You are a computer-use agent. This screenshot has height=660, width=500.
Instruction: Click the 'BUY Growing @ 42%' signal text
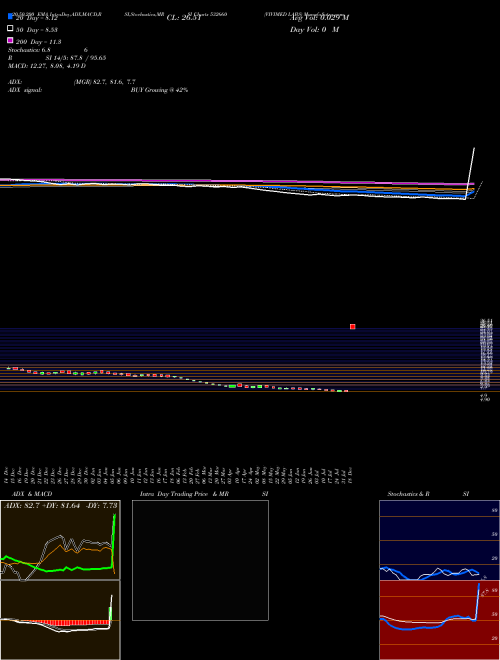click(159, 90)
